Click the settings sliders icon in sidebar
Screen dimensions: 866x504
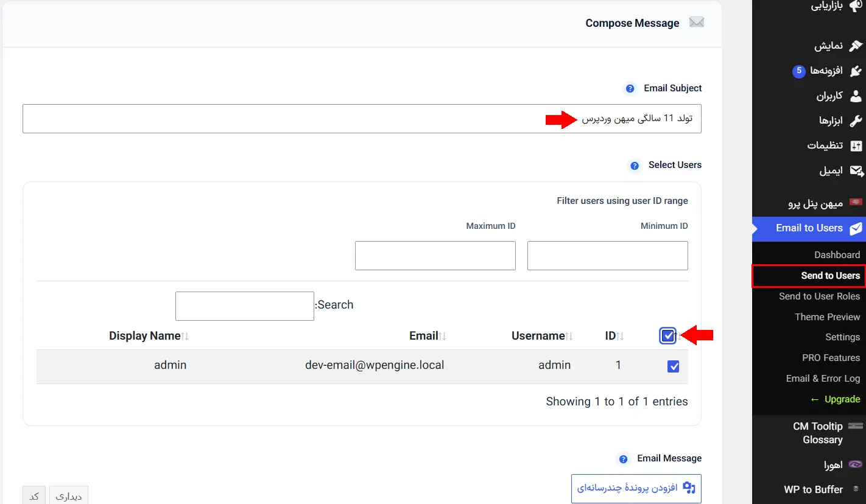coord(856,145)
